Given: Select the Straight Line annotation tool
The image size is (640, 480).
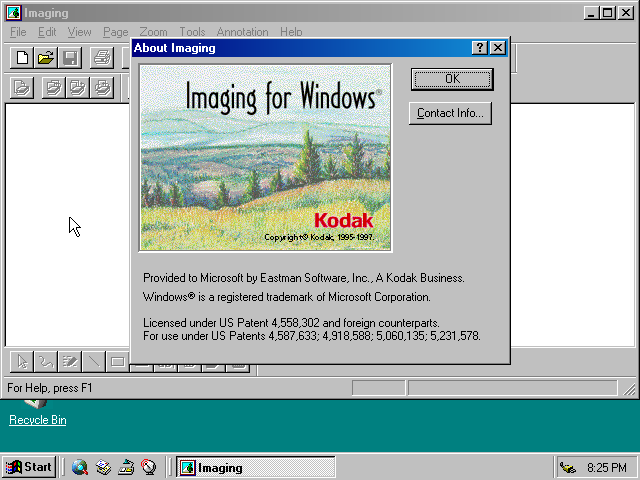Looking at the screenshot, I should coord(94,362).
